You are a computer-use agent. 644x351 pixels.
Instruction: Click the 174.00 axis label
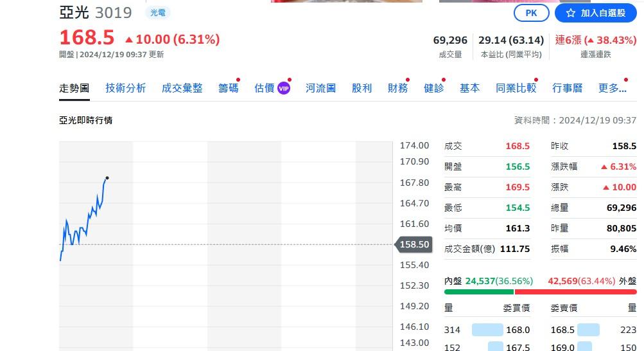(x=414, y=145)
